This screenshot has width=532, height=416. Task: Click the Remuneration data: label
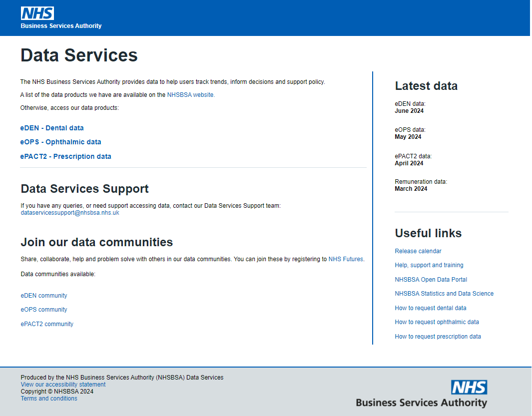pos(421,182)
